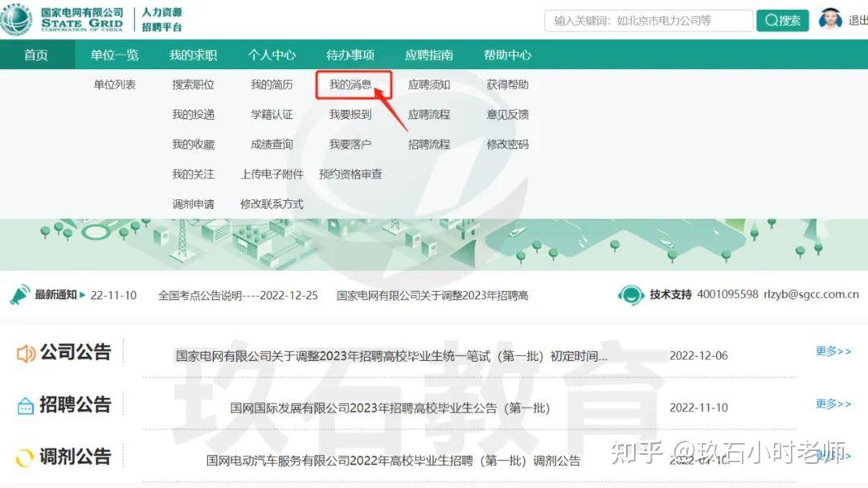Click the 招聘公告 section heading
The height and width of the screenshot is (488, 868).
pos(76,405)
